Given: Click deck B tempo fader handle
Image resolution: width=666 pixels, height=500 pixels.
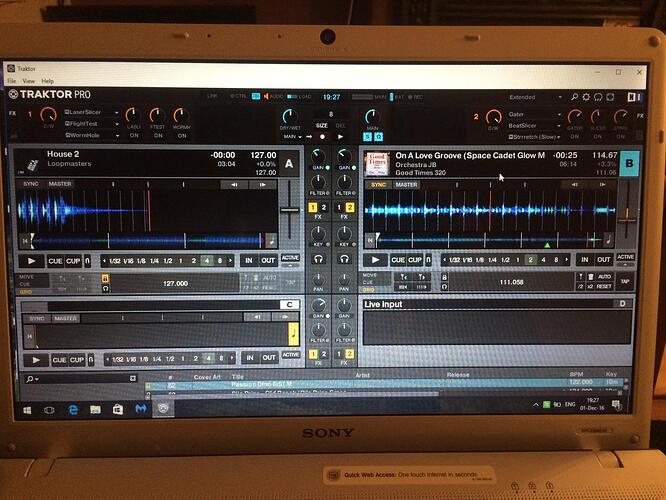Looking at the screenshot, I should coord(627,220).
